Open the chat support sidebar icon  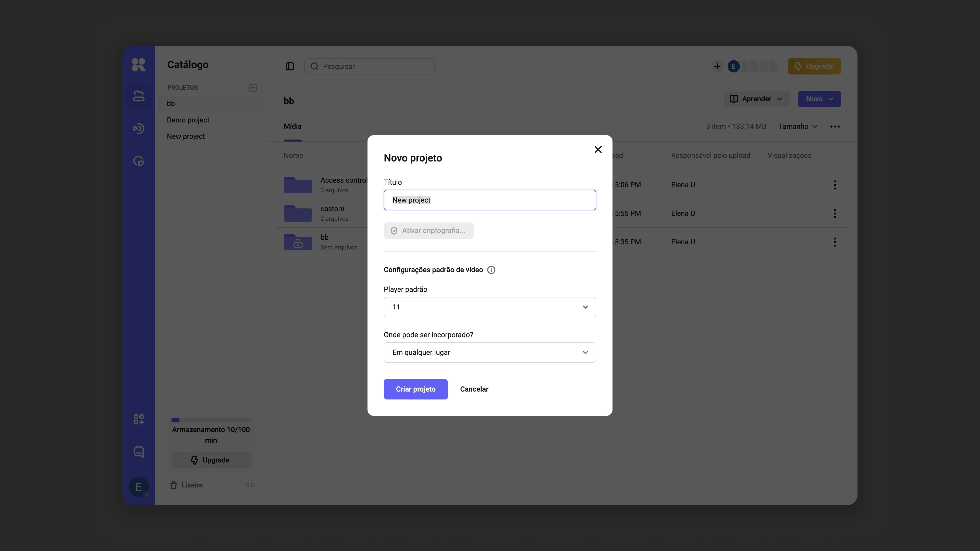(139, 452)
